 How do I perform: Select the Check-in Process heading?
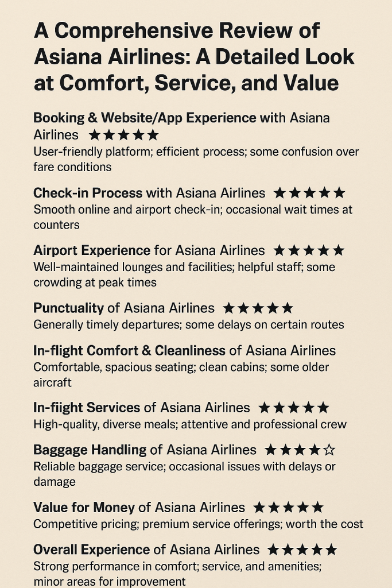pyautogui.click(x=149, y=193)
